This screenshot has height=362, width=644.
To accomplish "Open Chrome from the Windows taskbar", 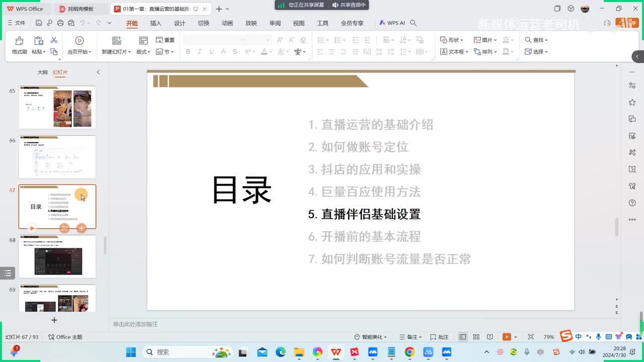I will (x=410, y=352).
